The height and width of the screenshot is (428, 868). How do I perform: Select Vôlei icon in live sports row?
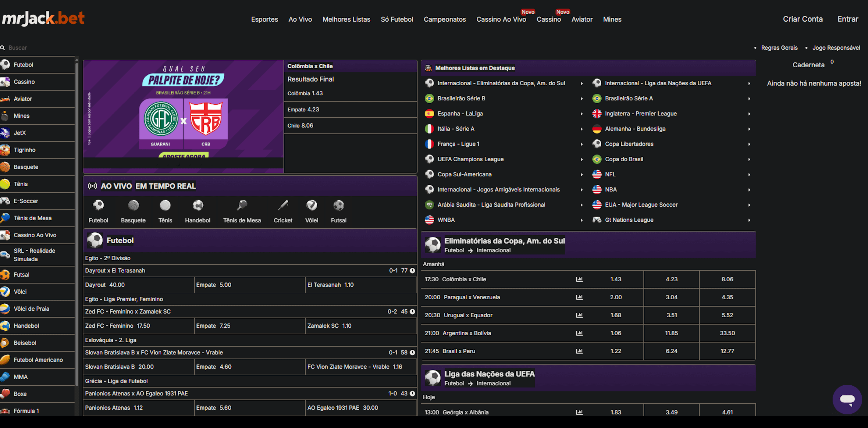312,205
